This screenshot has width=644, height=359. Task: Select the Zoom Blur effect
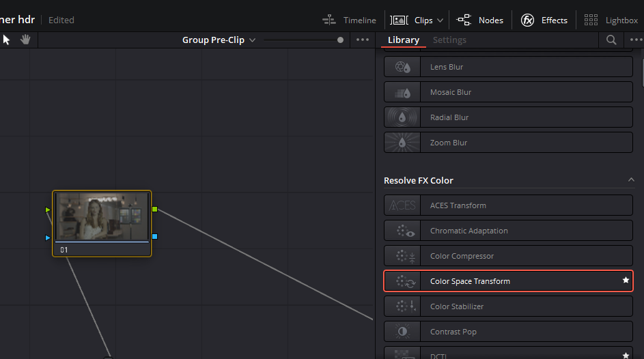pos(508,143)
